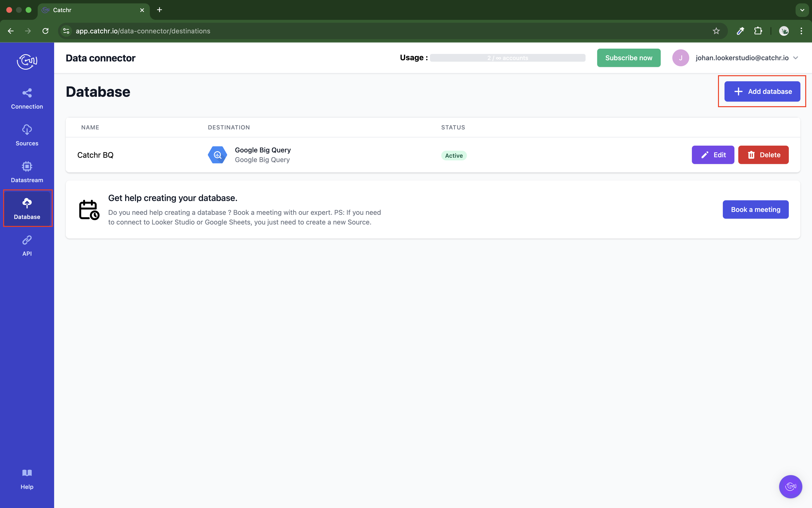Open the Connection section
Viewport: 812px width, 508px height.
27,99
